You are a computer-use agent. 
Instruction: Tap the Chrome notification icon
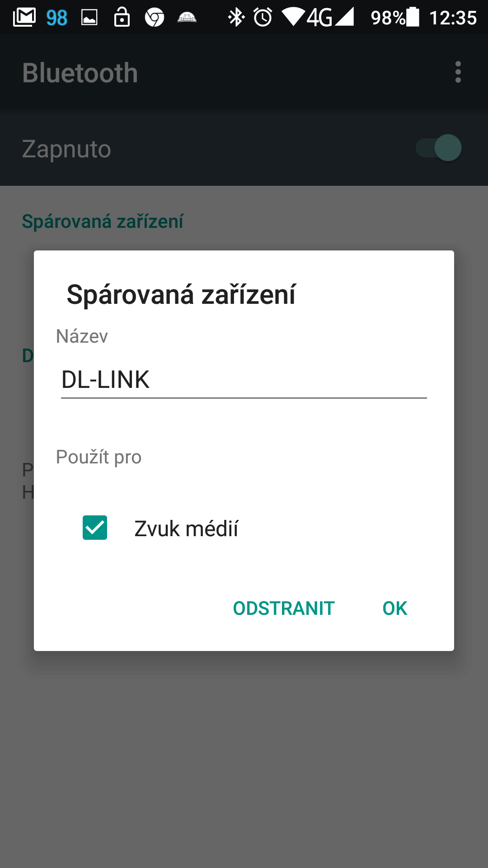click(155, 18)
